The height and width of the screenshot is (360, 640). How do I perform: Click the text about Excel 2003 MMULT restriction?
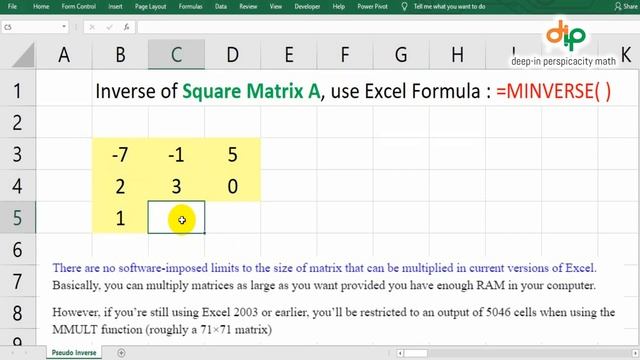click(x=333, y=321)
